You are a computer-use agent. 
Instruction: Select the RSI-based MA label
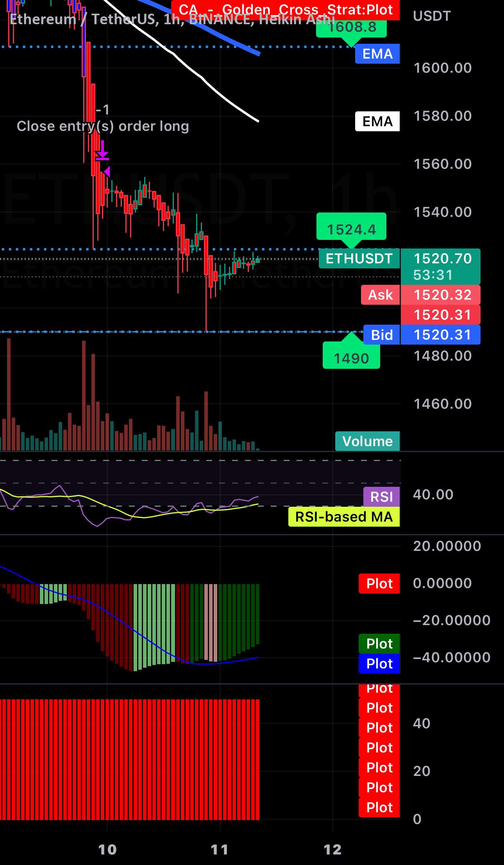(x=344, y=517)
